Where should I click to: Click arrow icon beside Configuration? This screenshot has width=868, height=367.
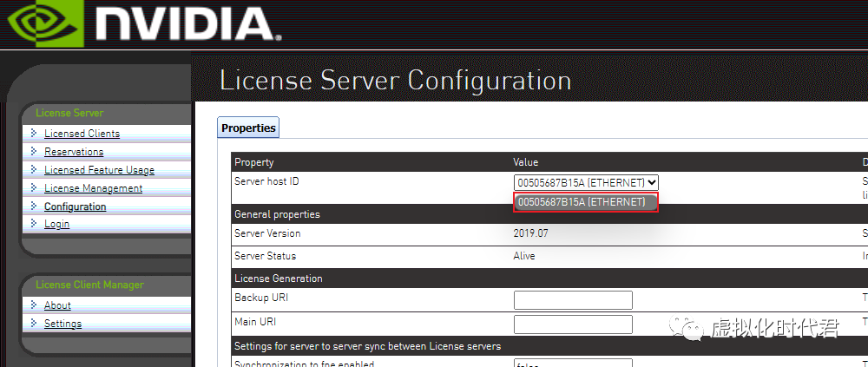(34, 206)
